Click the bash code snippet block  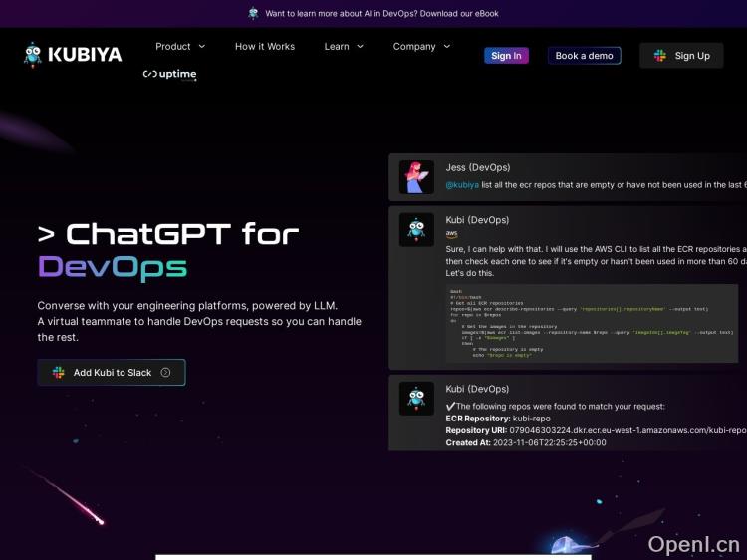593,323
